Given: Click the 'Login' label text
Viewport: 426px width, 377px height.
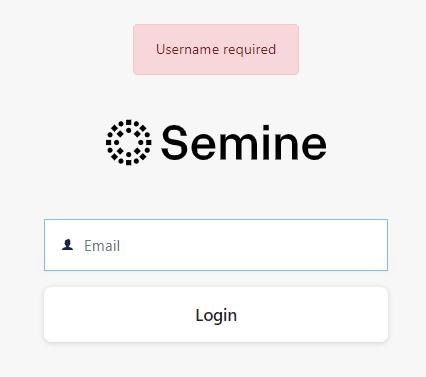Looking at the screenshot, I should click(x=216, y=315).
